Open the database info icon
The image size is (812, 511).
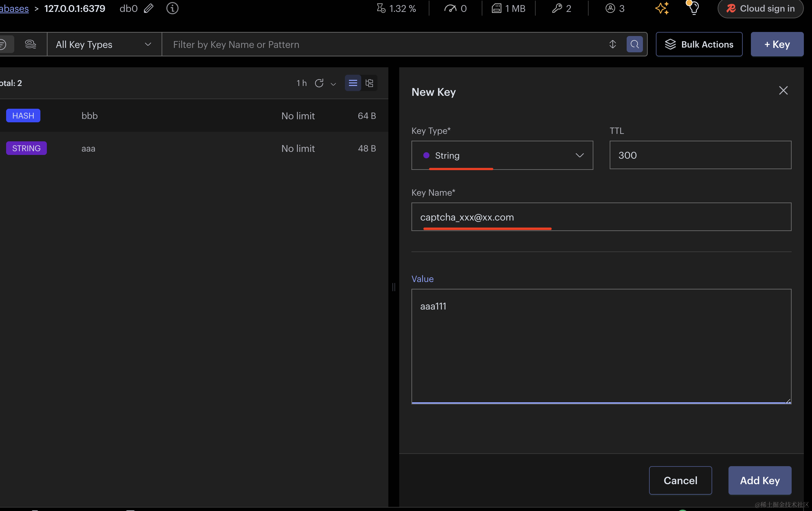[172, 8]
